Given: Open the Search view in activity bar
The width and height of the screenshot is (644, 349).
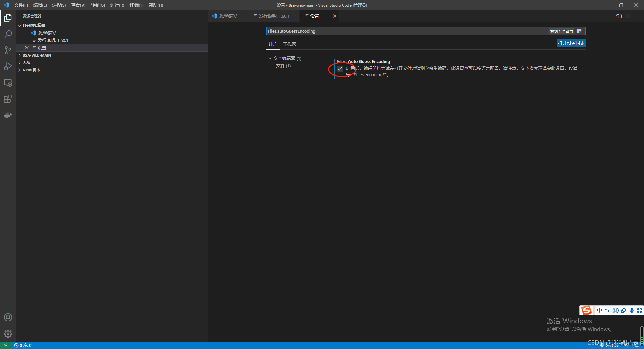Looking at the screenshot, I should pyautogui.click(x=8, y=34).
